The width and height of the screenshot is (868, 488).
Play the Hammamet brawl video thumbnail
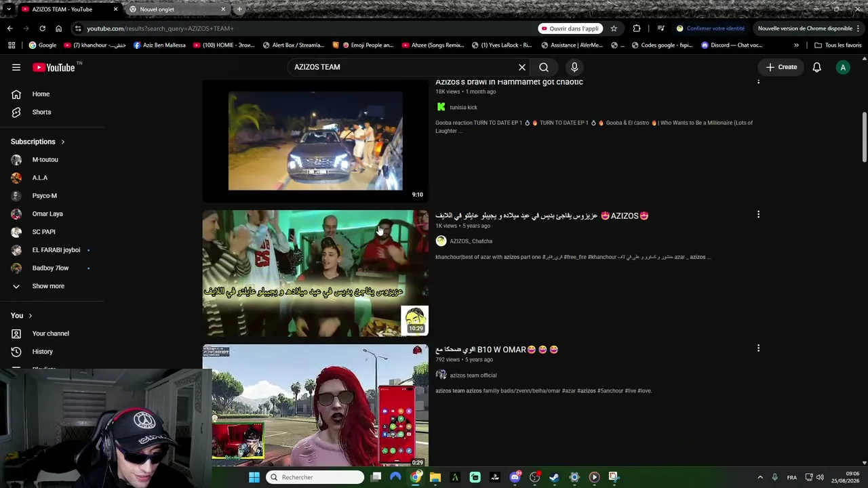coord(315,141)
